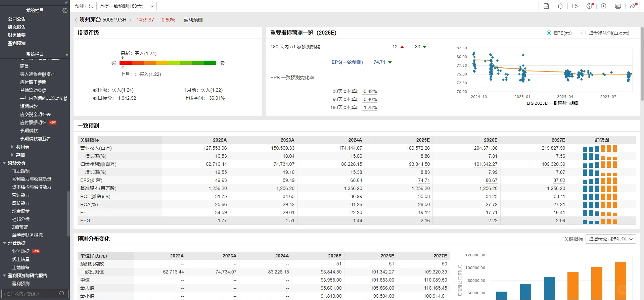Click the green downgrade triangle next to 33
This screenshot has width=644, height=300.
pos(425,47)
